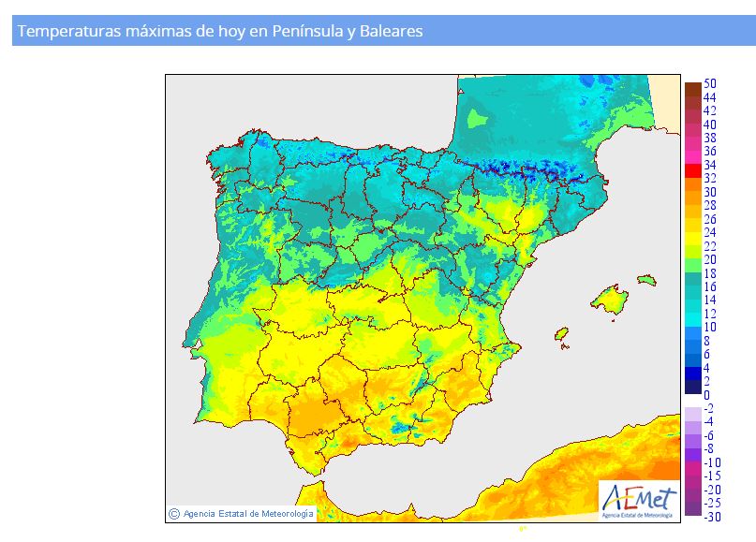
Task: Pick the navy legend swatch between 0 and 2
Action: click(692, 388)
